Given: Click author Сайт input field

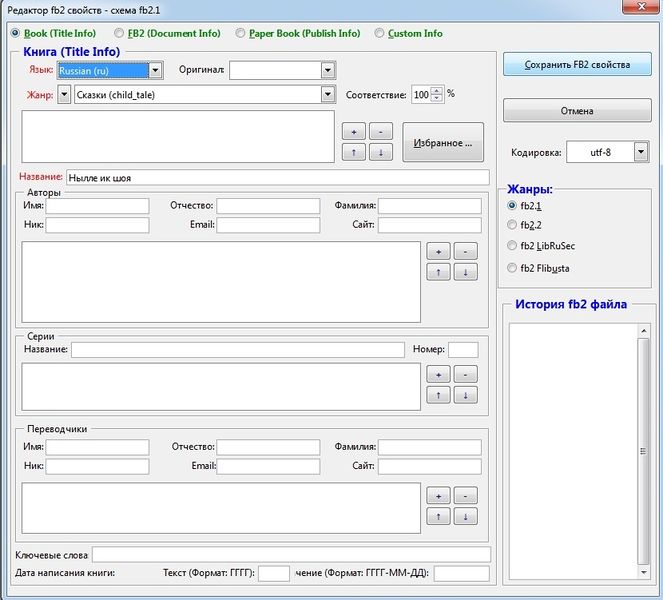Looking at the screenshot, I should (x=430, y=225).
